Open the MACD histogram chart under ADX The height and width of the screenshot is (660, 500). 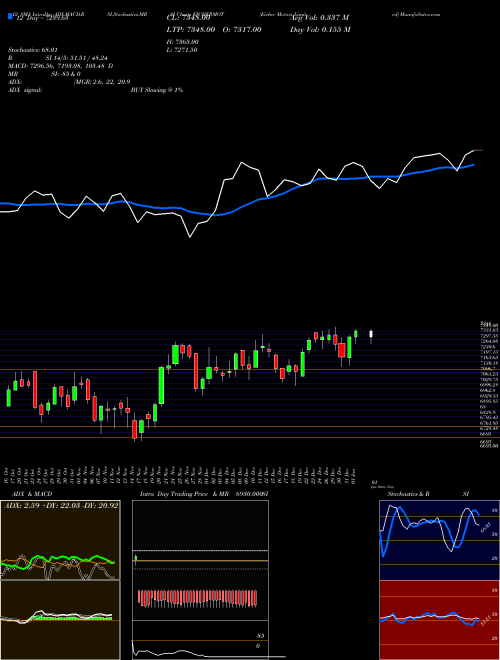click(x=61, y=620)
